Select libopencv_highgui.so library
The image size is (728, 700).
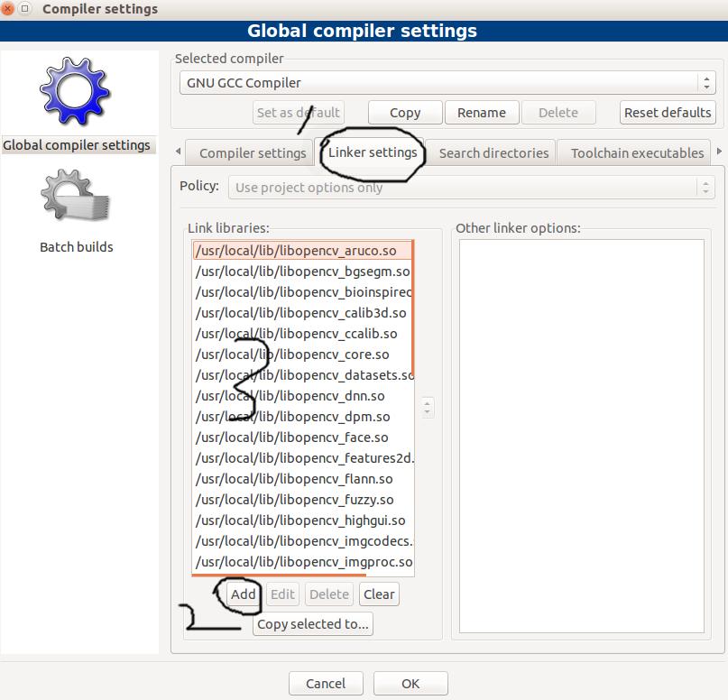pos(303,520)
